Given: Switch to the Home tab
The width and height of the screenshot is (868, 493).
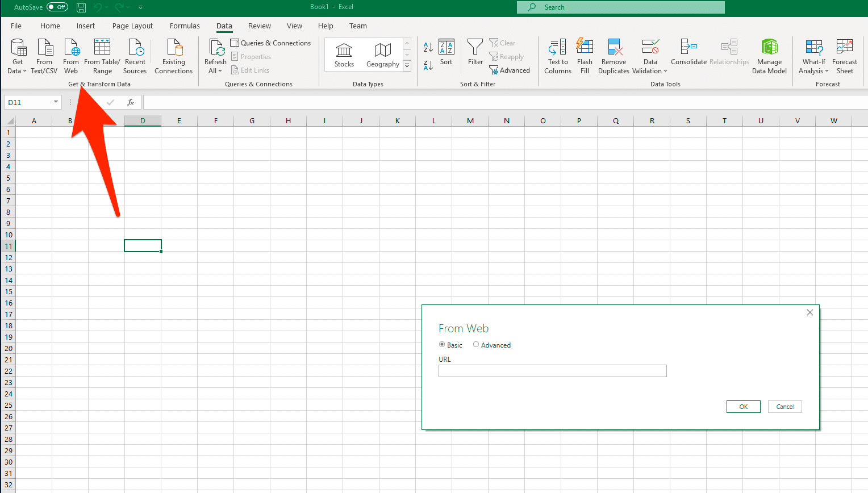Looking at the screenshot, I should [50, 26].
